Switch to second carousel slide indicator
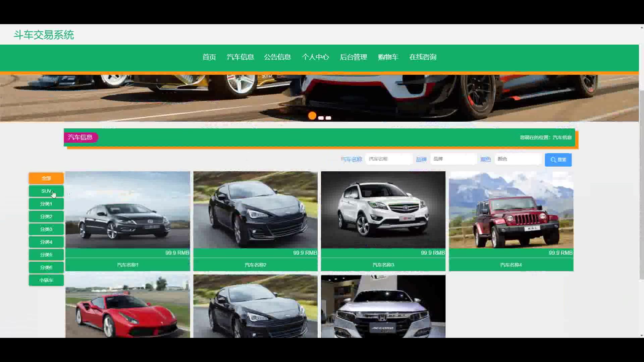Image resolution: width=644 pixels, height=362 pixels. coord(321,118)
